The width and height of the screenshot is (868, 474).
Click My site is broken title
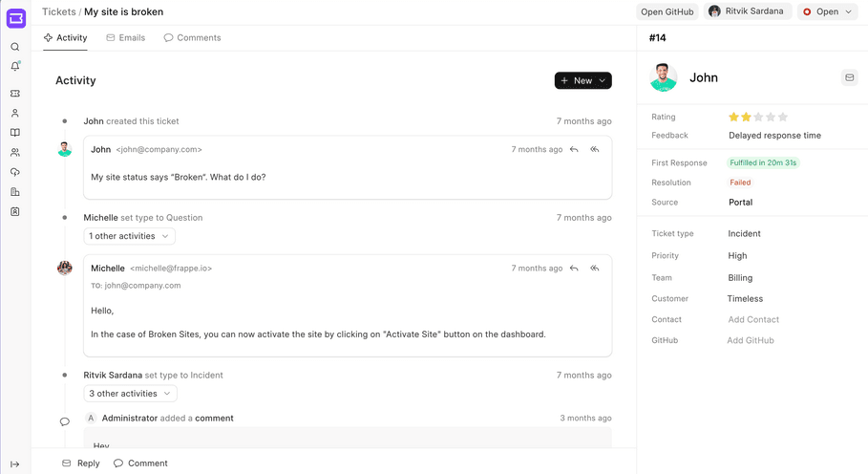tap(123, 11)
